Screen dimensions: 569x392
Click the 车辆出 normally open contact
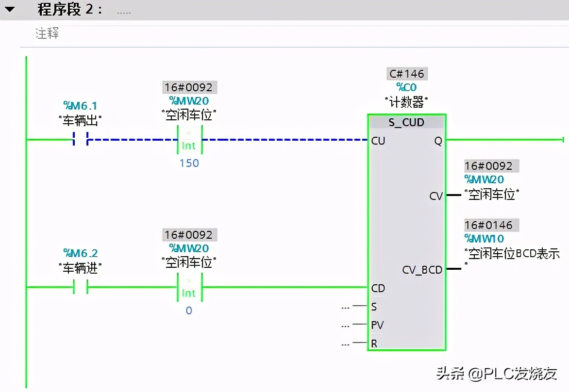tap(81, 140)
